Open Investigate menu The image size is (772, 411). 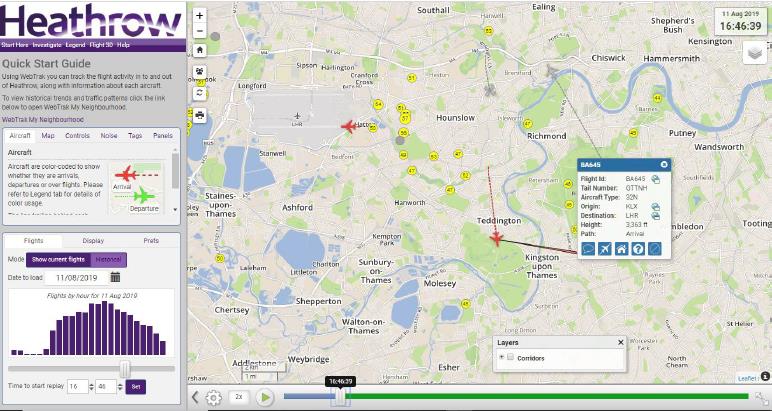click(x=47, y=45)
